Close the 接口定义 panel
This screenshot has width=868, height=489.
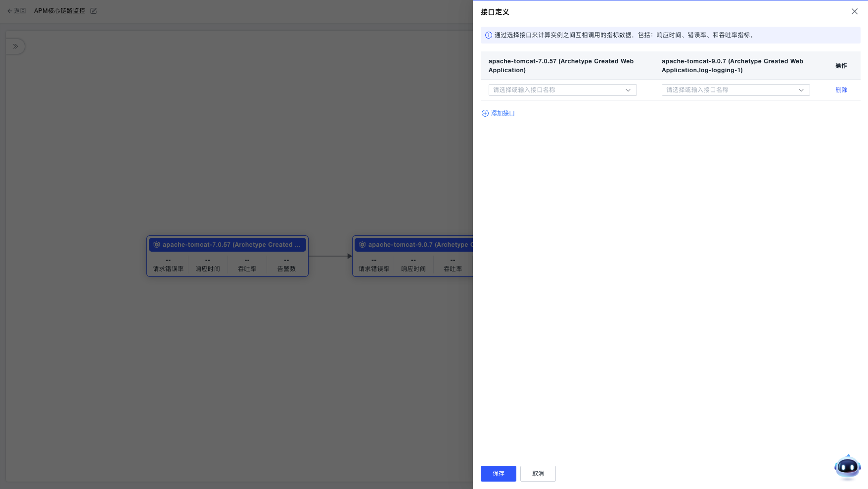pyautogui.click(x=854, y=11)
